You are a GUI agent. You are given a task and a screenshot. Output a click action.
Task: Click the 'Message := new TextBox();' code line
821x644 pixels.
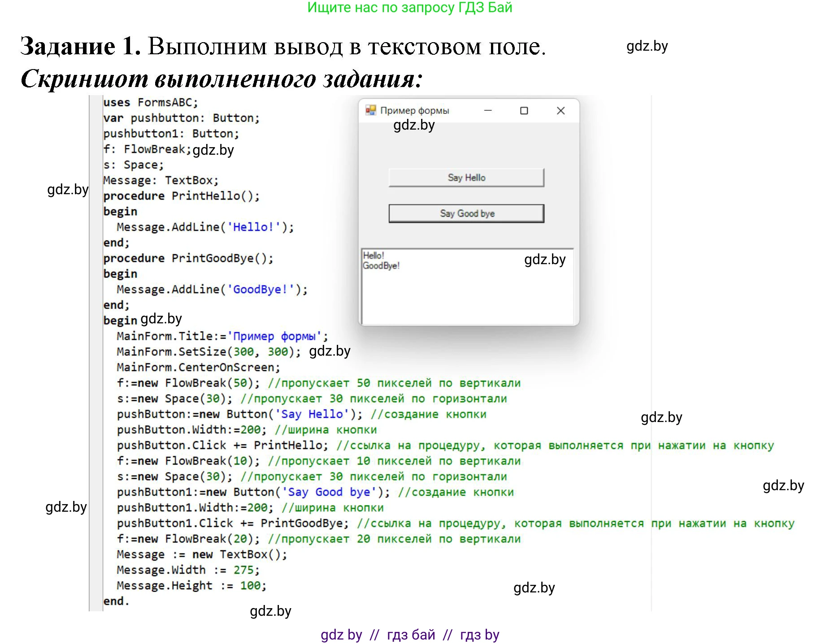click(202, 555)
